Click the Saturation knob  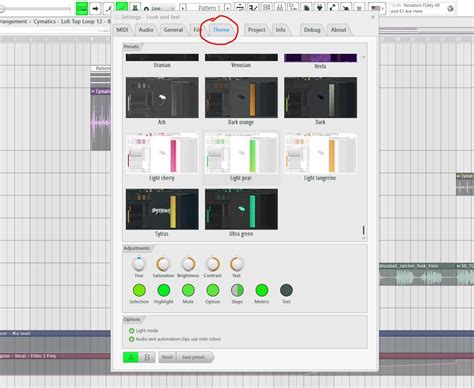163,264
